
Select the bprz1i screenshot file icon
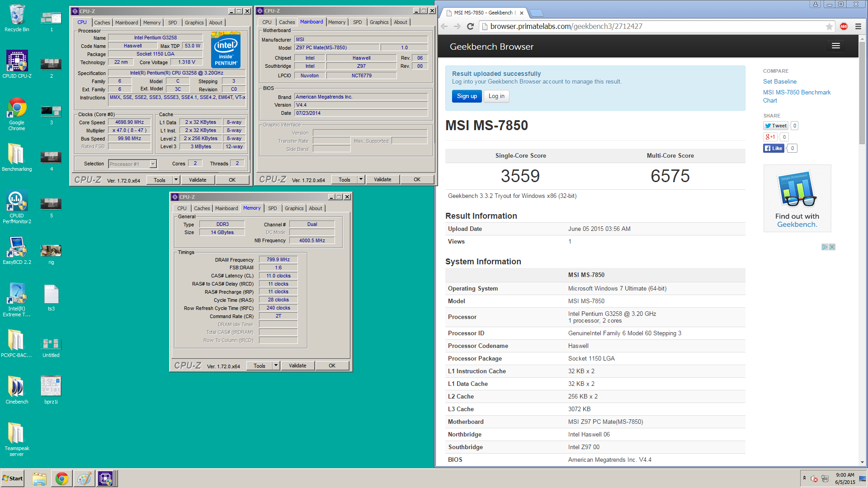coord(51,389)
